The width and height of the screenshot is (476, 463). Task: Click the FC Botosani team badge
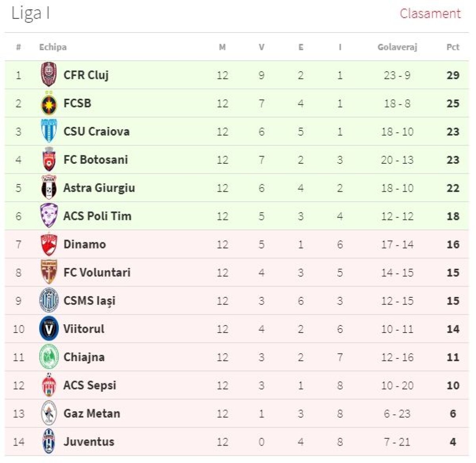[49, 160]
